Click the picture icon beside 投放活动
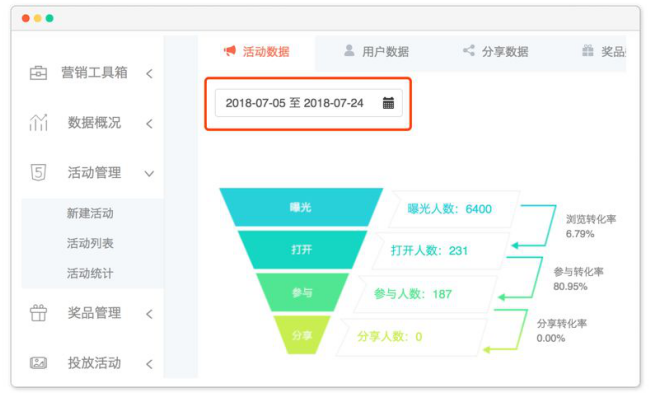 38,363
